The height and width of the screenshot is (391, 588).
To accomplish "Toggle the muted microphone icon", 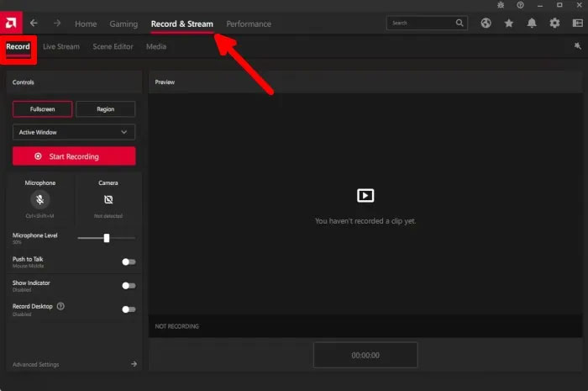I will [x=39, y=199].
